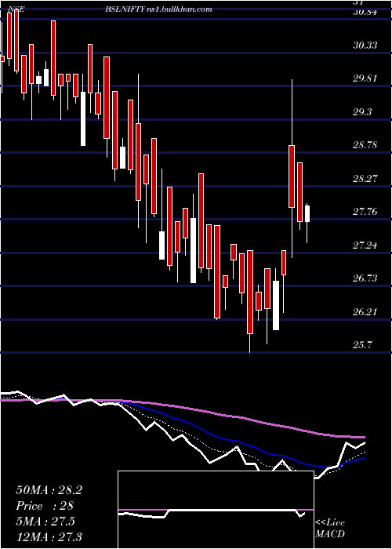392x549 pixels.
Task: Click the Price : 28 readout
Action: click(45, 506)
